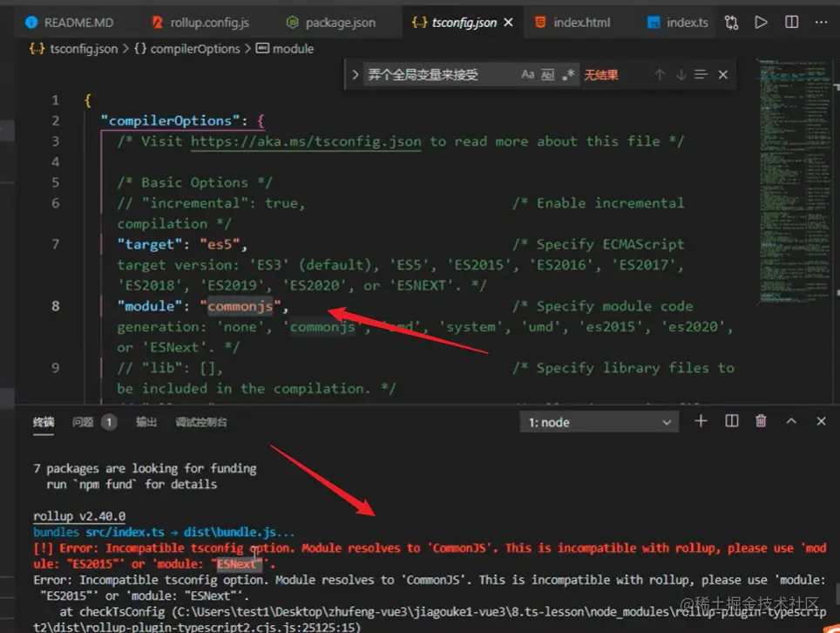The height and width of the screenshot is (633, 840).
Task: Open the editor more actions menu
Action: click(821, 23)
